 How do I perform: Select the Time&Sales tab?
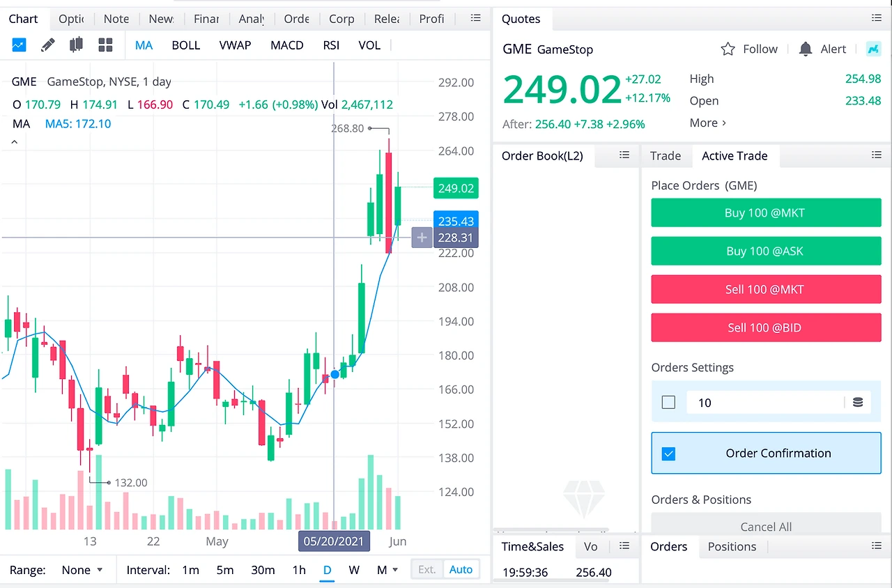(x=533, y=547)
